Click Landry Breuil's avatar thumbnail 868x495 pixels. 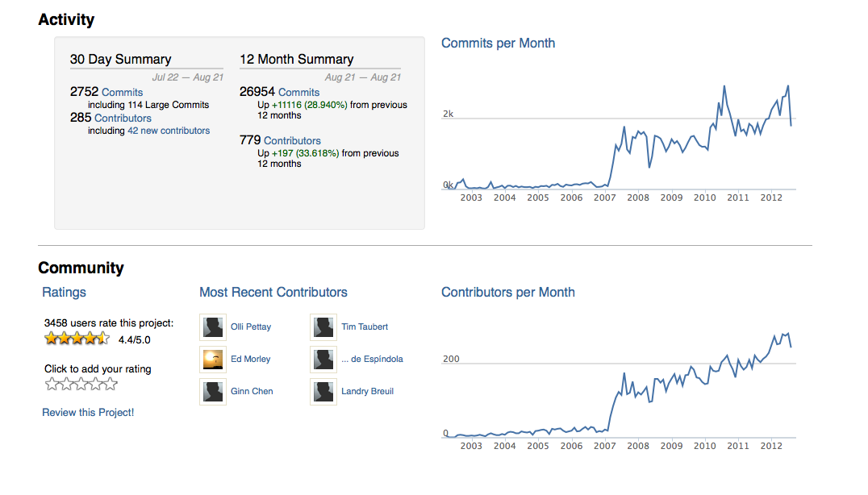pyautogui.click(x=323, y=392)
